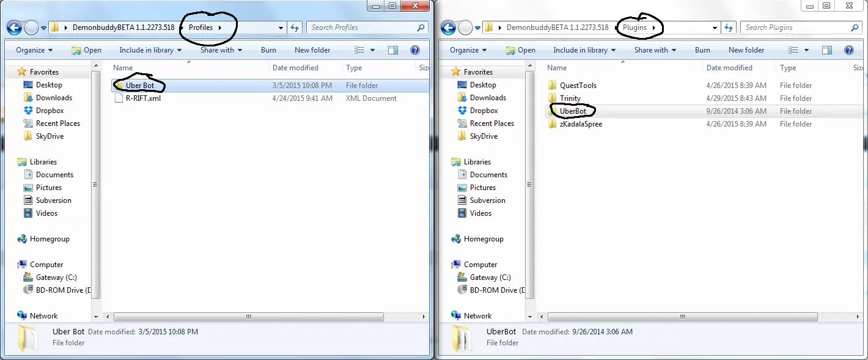Click Computer in the Profiles sidebar
This screenshot has height=360, width=868.
(46, 265)
